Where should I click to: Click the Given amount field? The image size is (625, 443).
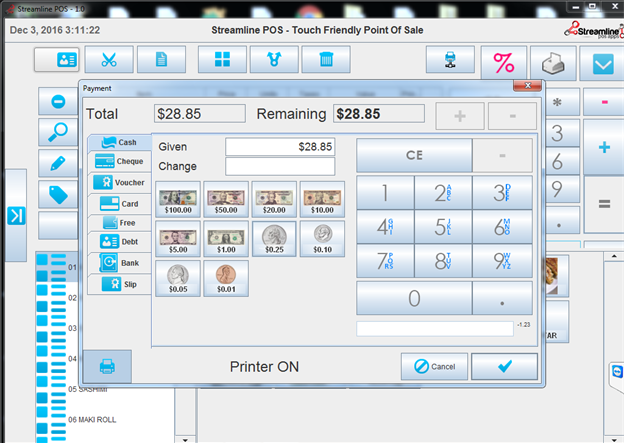pyautogui.click(x=280, y=147)
